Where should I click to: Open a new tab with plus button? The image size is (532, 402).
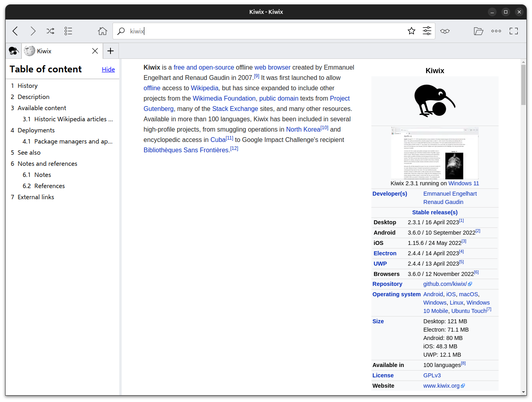point(111,51)
